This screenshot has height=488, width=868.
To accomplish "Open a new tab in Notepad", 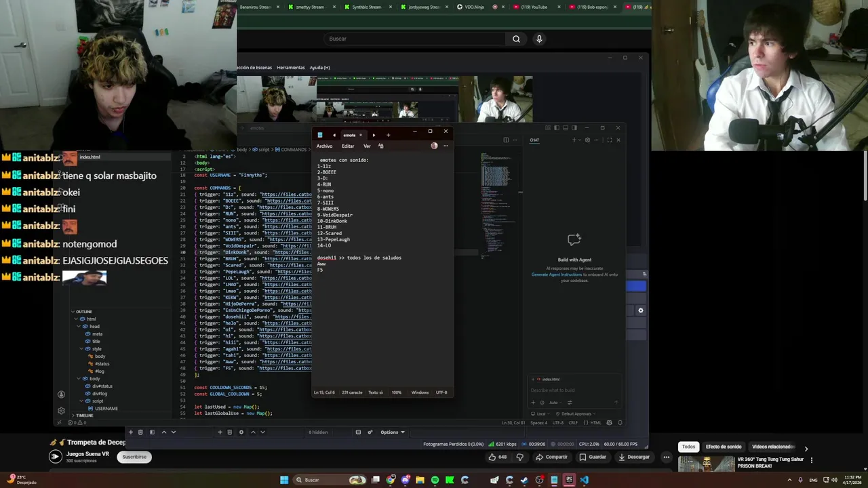I will [388, 135].
